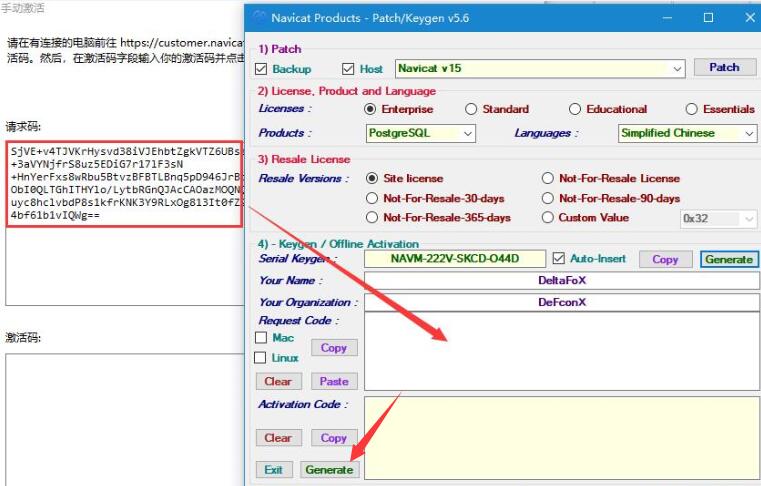Screen dimensions: 761x486
Task: Choose the Educational license radio button
Action: tap(575, 109)
